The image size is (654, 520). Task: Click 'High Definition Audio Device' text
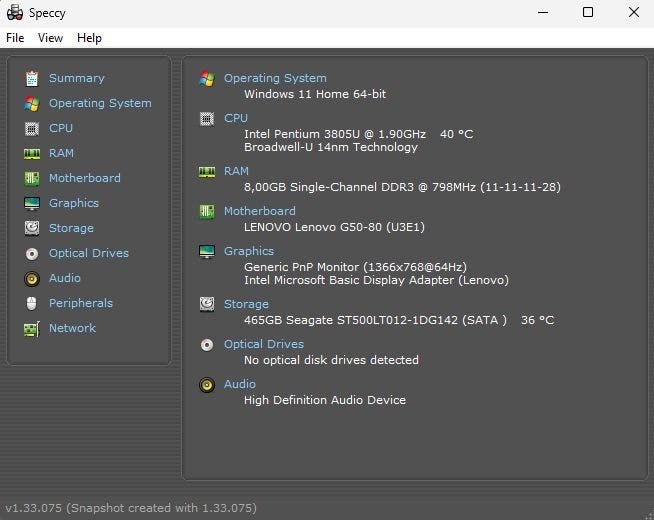325,400
